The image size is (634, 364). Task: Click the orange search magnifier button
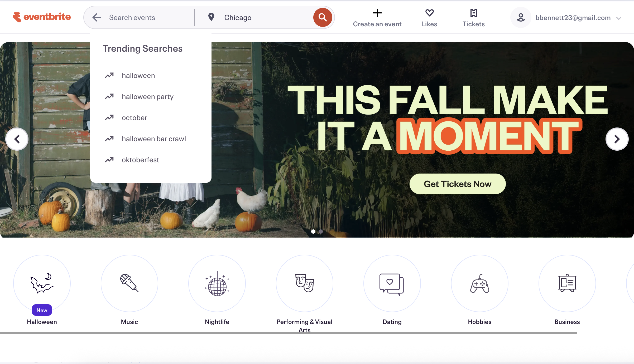(x=323, y=17)
